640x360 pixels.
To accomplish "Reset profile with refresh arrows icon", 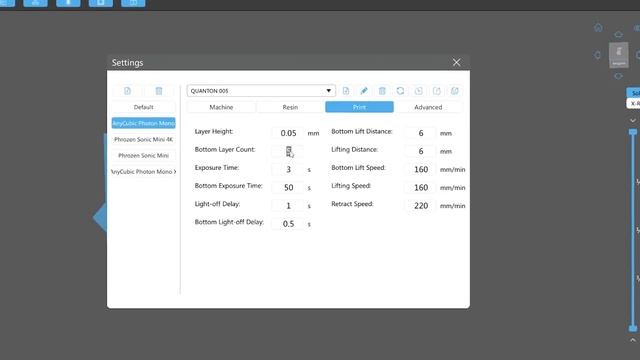I will 400,91.
